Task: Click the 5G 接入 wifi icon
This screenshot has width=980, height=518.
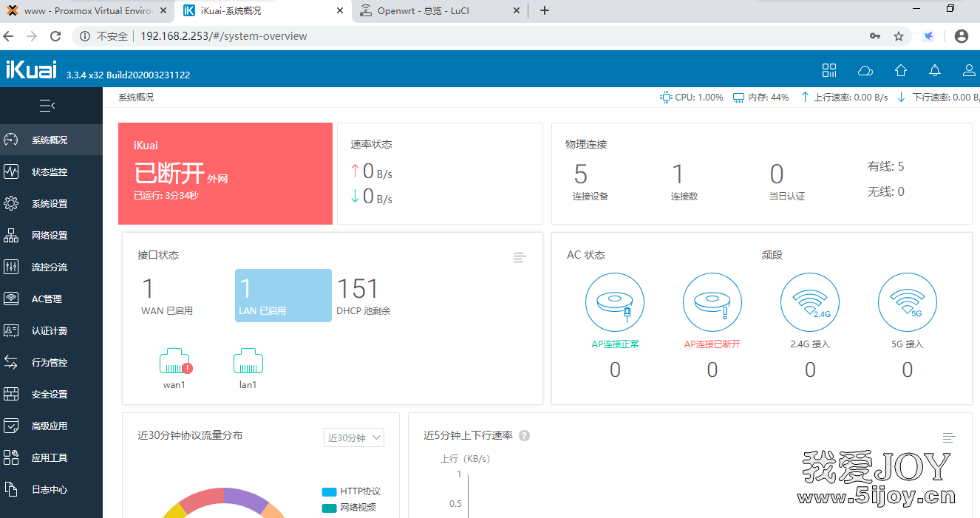Action: tap(908, 302)
